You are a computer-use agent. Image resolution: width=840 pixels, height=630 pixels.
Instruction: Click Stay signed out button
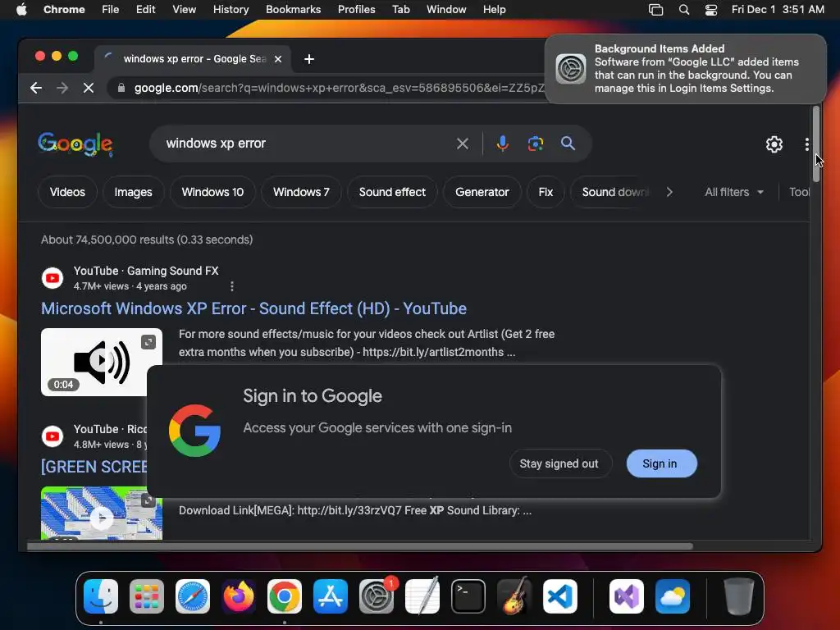tap(559, 463)
